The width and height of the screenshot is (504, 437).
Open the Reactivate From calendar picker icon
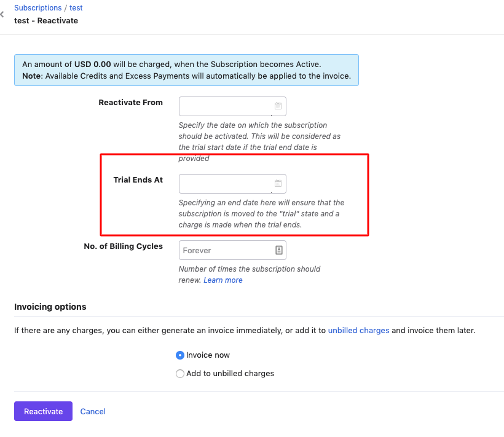coord(278,106)
